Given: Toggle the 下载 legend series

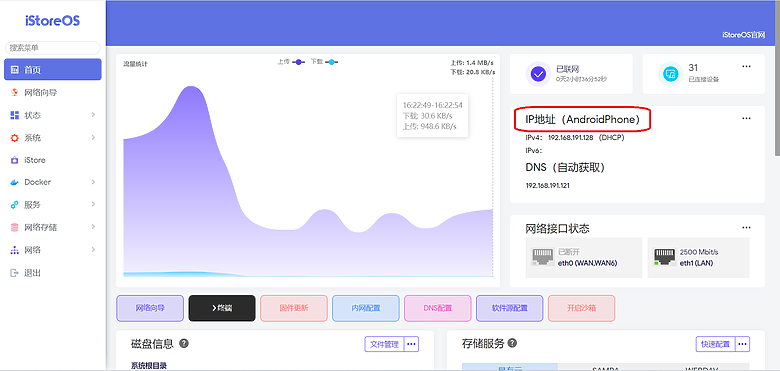Looking at the screenshot, I should click(324, 62).
